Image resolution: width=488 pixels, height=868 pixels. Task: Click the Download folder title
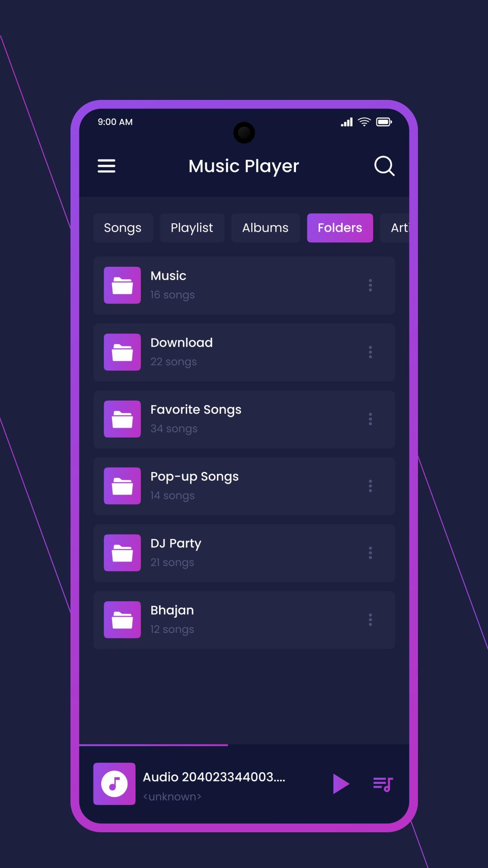[182, 343]
